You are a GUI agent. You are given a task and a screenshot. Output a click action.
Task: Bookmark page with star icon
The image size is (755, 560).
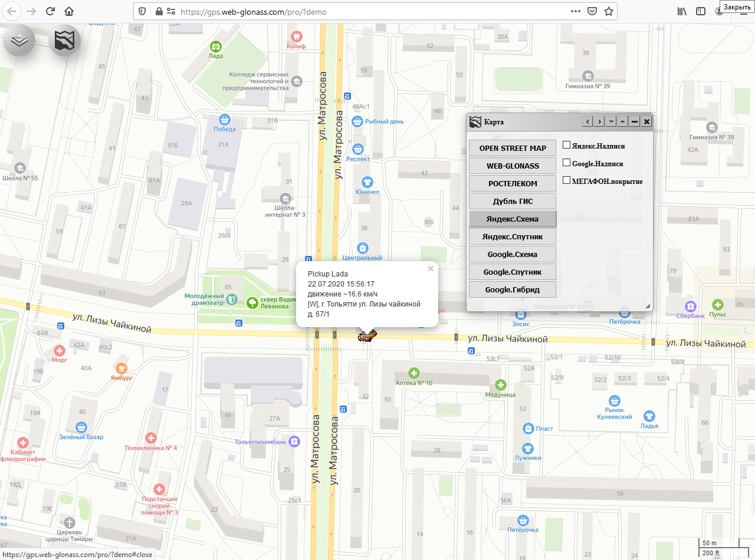(609, 11)
